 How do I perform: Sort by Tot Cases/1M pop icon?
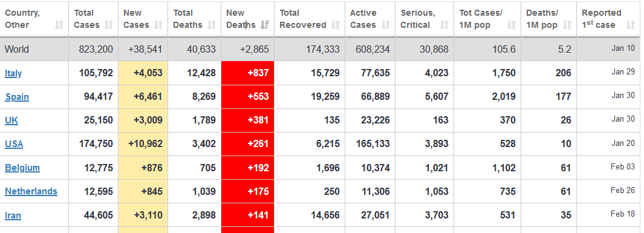[x=512, y=25]
